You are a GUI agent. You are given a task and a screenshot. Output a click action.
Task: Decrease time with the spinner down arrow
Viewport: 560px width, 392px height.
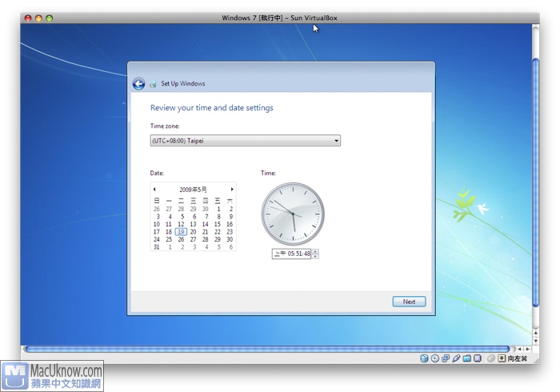pyautogui.click(x=315, y=256)
